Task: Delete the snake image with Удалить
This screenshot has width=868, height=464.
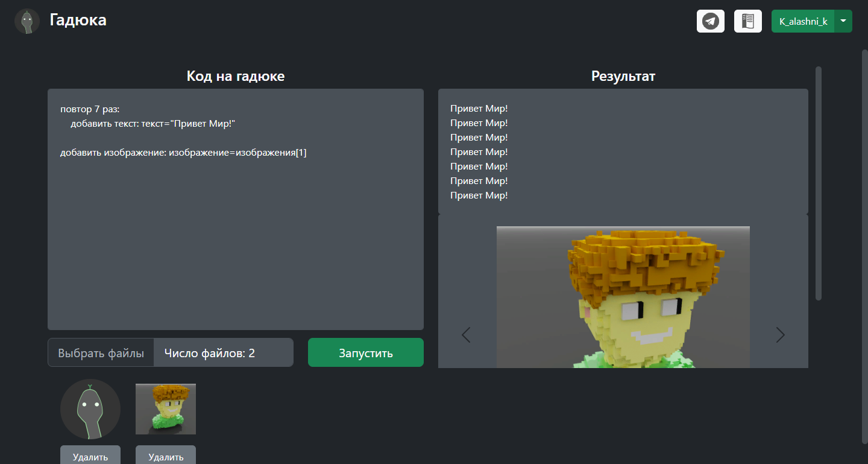Action: [x=90, y=456]
